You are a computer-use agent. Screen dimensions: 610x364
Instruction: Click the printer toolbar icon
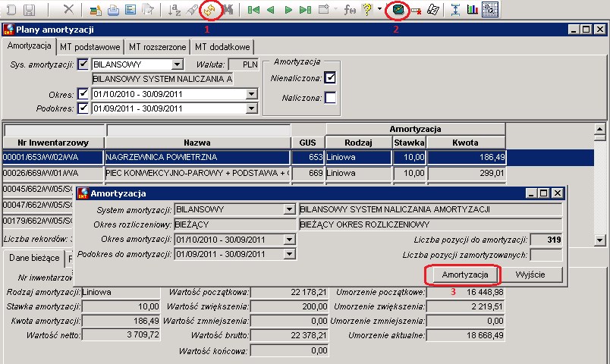tap(113, 10)
